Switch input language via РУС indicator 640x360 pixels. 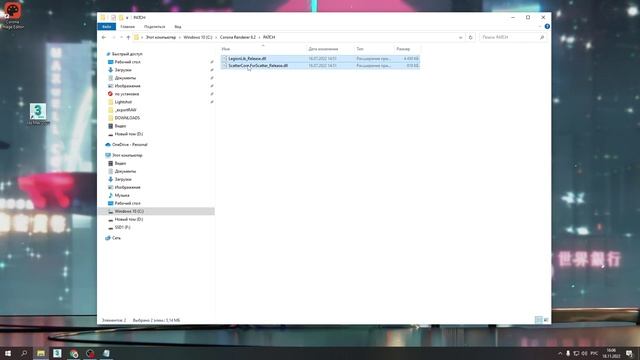click(594, 353)
